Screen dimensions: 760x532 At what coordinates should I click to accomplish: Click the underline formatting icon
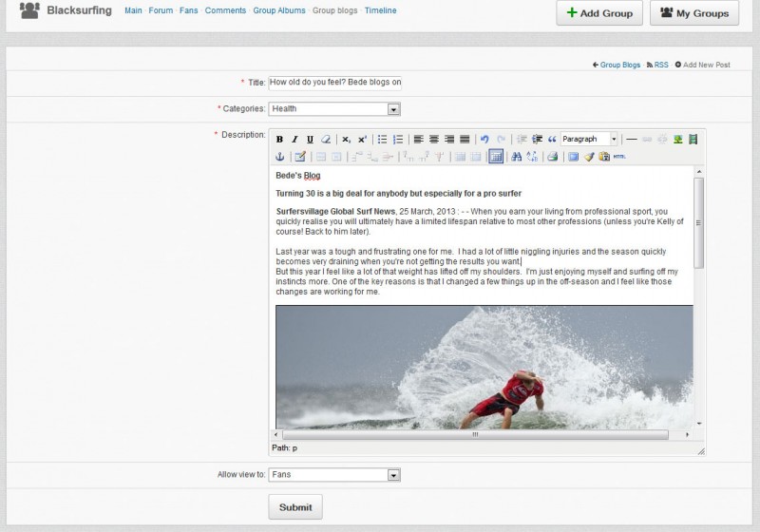tap(310, 140)
